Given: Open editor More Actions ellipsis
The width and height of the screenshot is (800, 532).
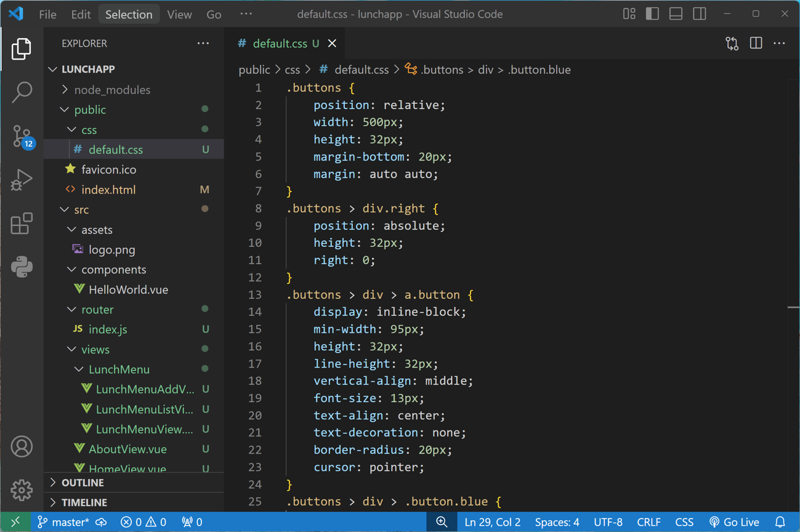Looking at the screenshot, I should tap(779, 43).
